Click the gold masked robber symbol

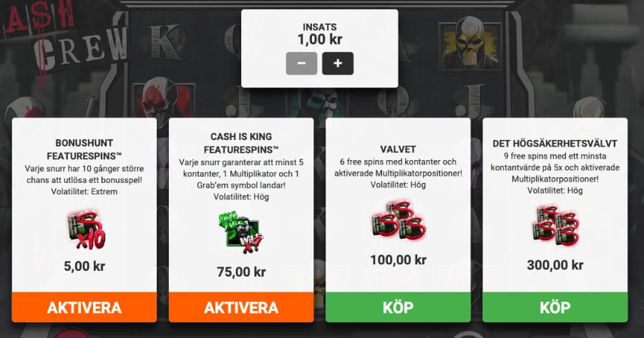tap(470, 44)
